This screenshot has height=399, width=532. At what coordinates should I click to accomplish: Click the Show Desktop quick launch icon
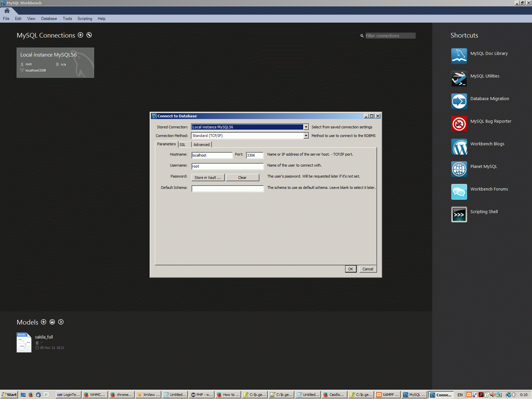coord(23,395)
